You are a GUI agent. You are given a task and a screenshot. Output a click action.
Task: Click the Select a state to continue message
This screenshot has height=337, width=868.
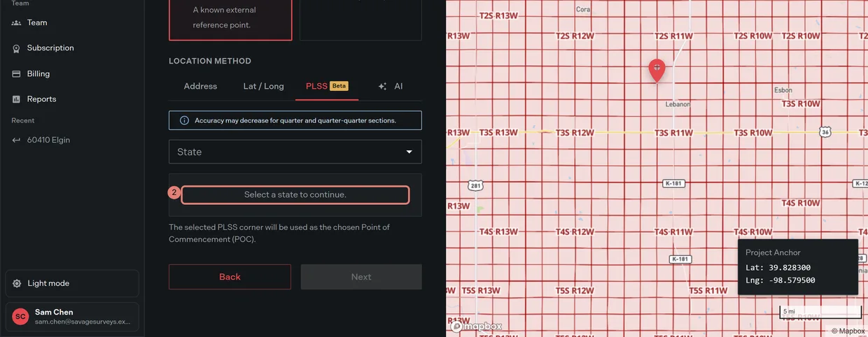point(295,195)
